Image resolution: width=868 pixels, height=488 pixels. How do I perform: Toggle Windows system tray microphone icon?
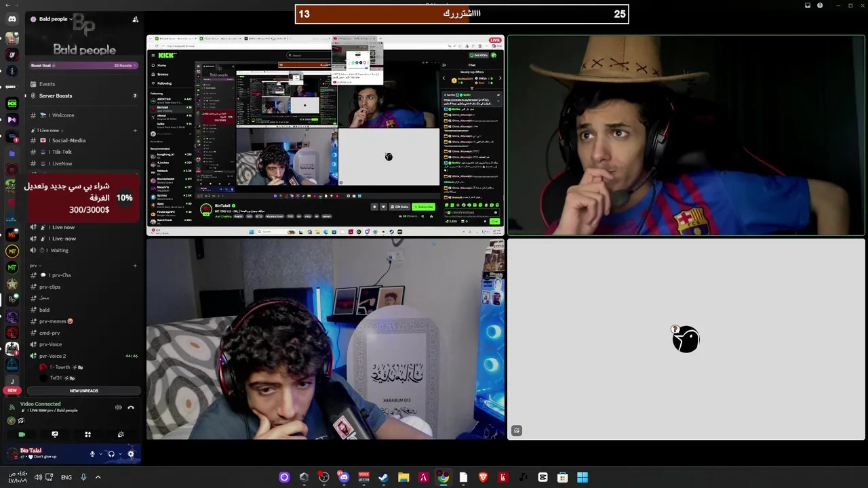tap(83, 477)
